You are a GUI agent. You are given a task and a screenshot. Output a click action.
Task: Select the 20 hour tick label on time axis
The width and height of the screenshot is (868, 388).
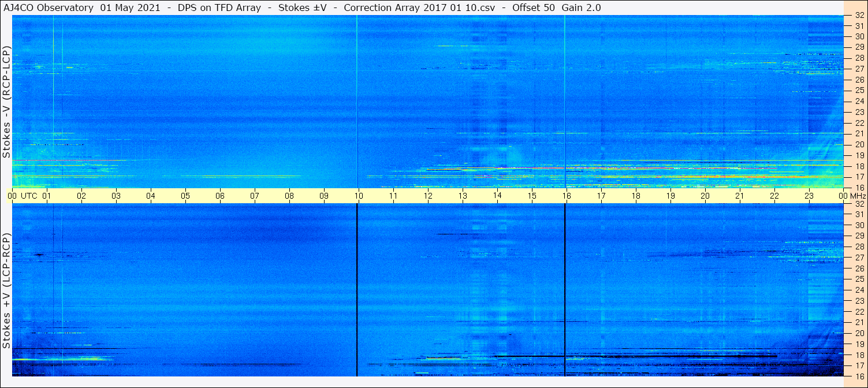[705, 196]
